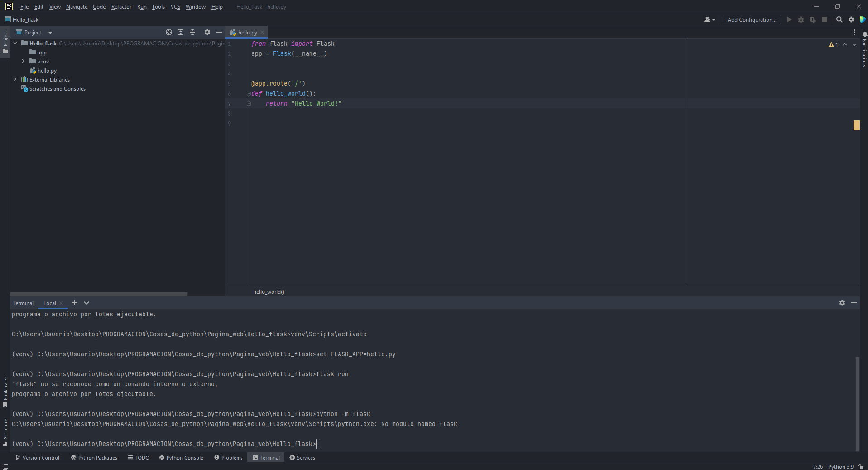
Task: Open Notifications side panel
Action: pos(864,49)
